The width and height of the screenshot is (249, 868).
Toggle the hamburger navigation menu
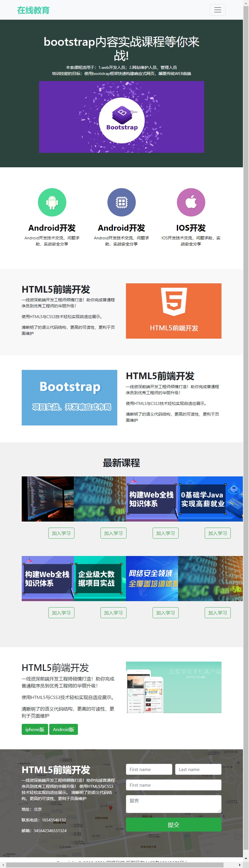(217, 10)
